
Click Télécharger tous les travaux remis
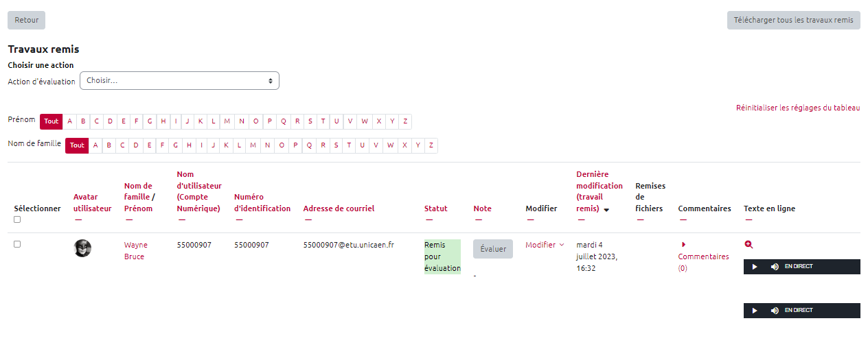click(x=793, y=20)
